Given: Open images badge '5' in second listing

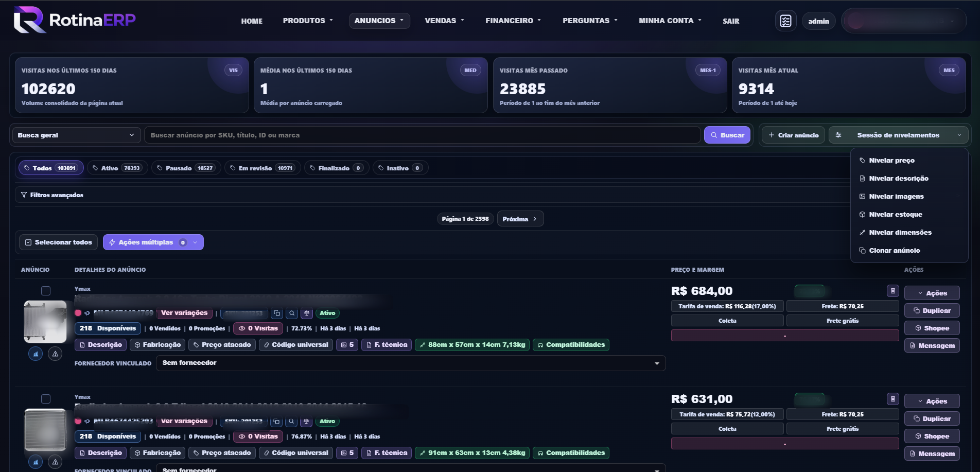Looking at the screenshot, I should [347, 453].
